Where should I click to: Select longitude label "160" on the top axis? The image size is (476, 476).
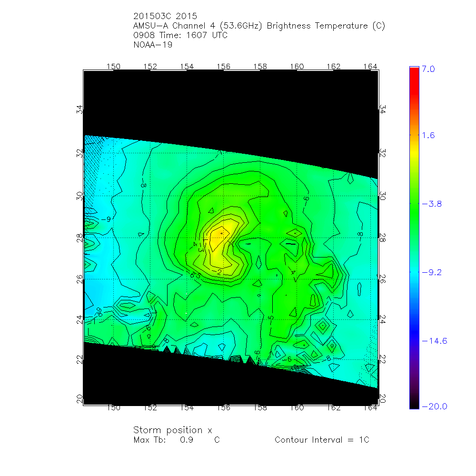pos(297,67)
